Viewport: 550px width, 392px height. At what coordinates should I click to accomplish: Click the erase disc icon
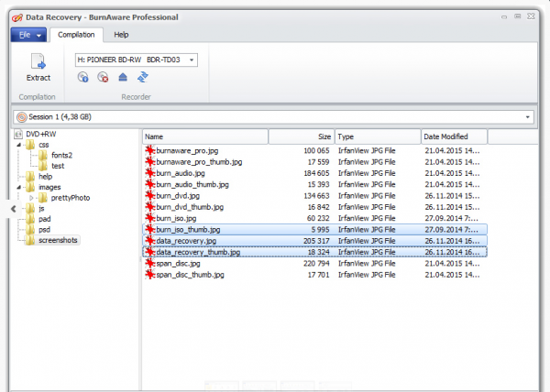pyautogui.click(x=103, y=77)
